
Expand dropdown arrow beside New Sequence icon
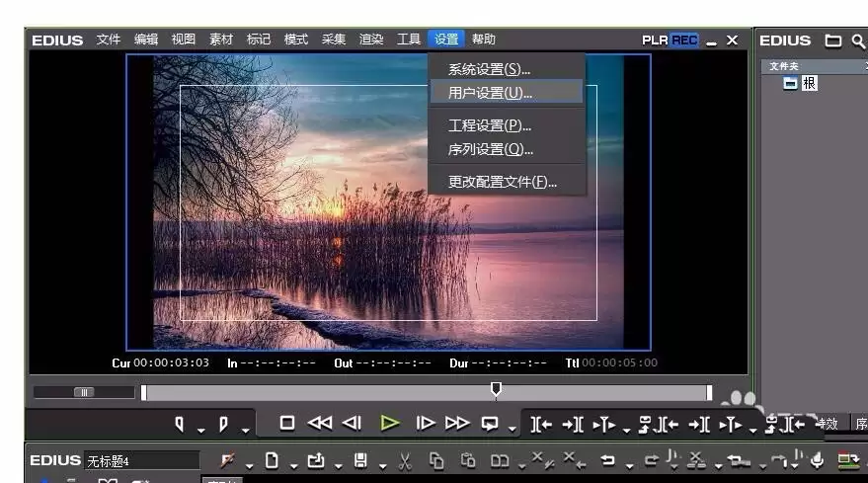(294, 466)
